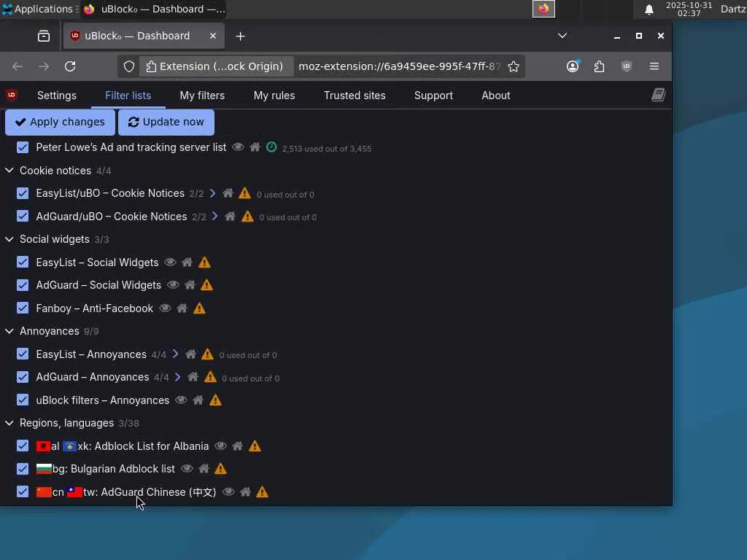View content of AdGuard Social Widgets
Screen dimensions: 747x560
(173, 285)
